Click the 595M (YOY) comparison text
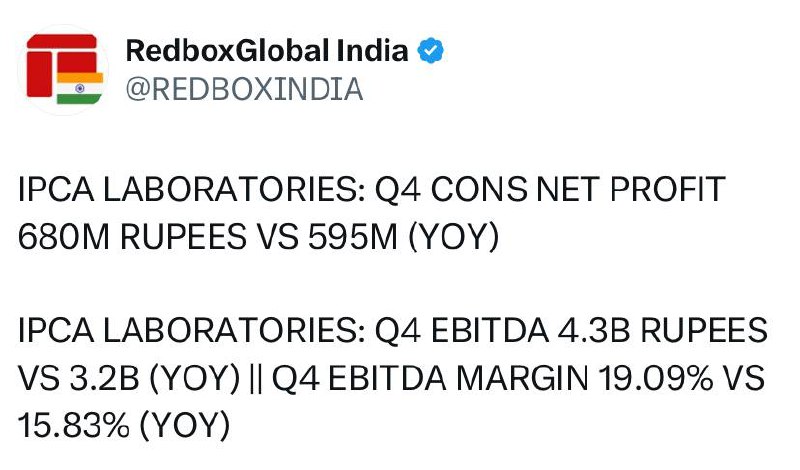Image resolution: width=800 pixels, height=470 pixels. (404, 237)
